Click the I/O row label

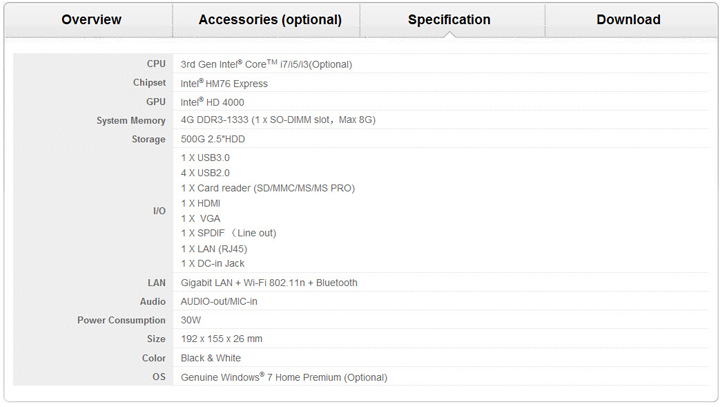point(158,211)
